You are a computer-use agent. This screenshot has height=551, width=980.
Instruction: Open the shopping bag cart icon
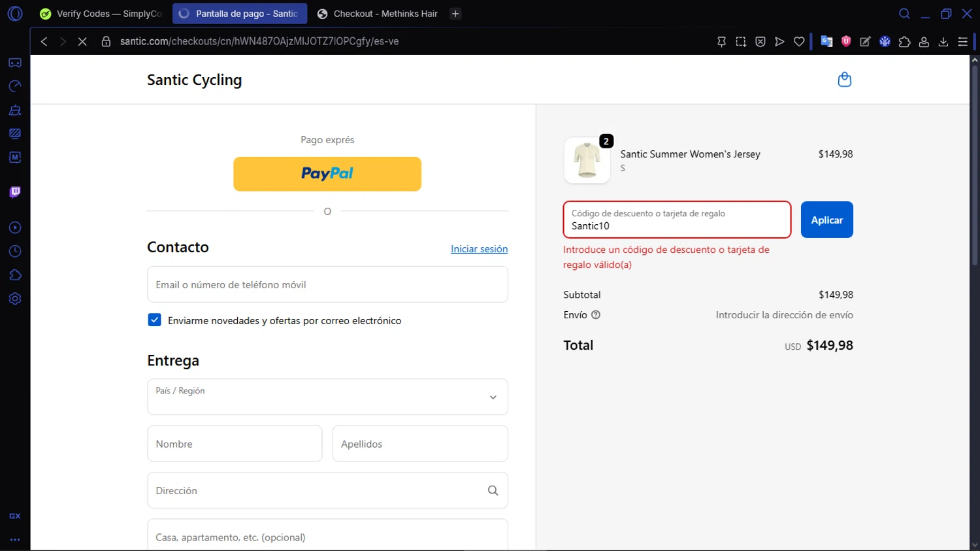[845, 80]
